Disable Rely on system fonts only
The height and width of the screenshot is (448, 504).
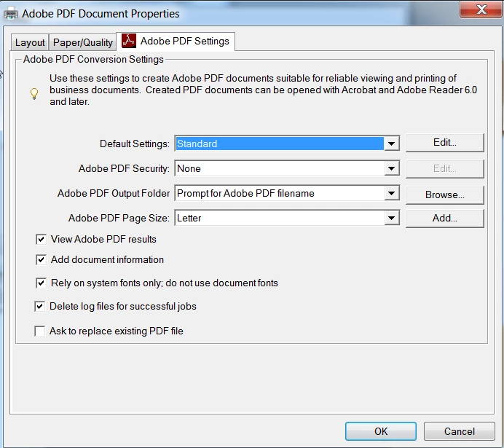pyautogui.click(x=41, y=283)
